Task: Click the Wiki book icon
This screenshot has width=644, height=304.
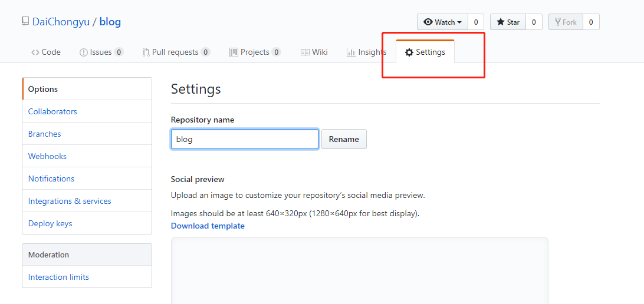Action: pyautogui.click(x=305, y=52)
